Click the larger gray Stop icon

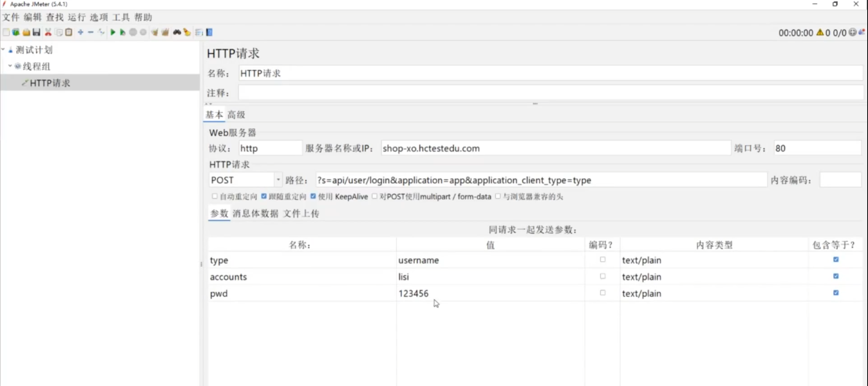coord(133,32)
